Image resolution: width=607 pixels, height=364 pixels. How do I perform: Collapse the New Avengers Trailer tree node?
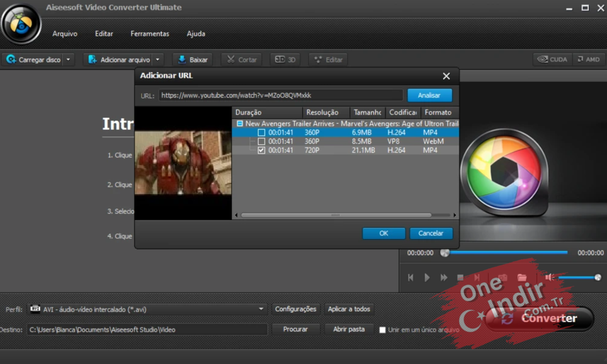point(240,123)
